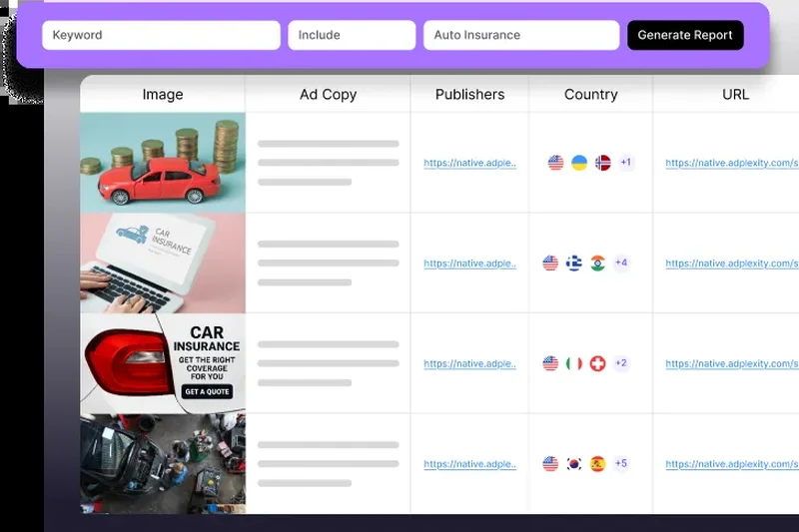Screen dimensions: 799x532
Task: Click the South Korea flag icon
Action: [x=574, y=464]
